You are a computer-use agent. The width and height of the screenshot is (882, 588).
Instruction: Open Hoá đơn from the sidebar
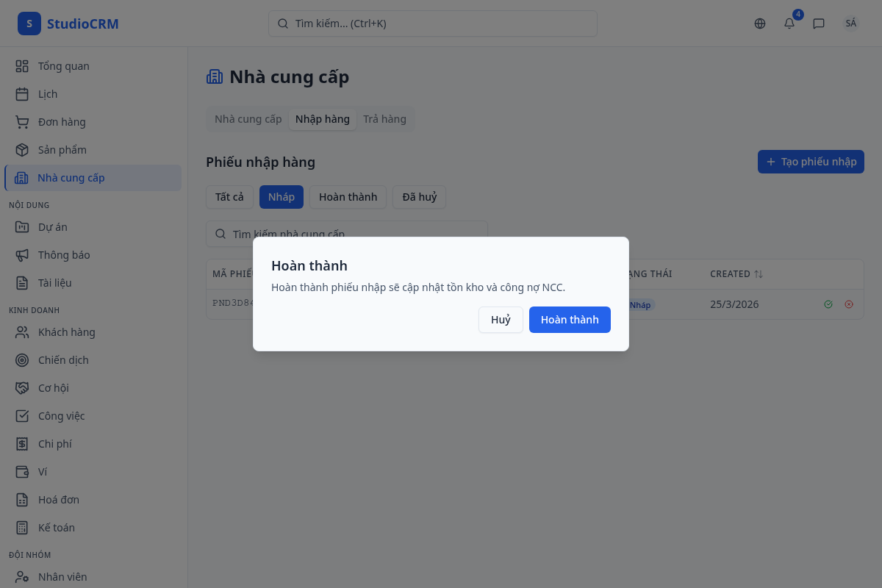tap(59, 500)
